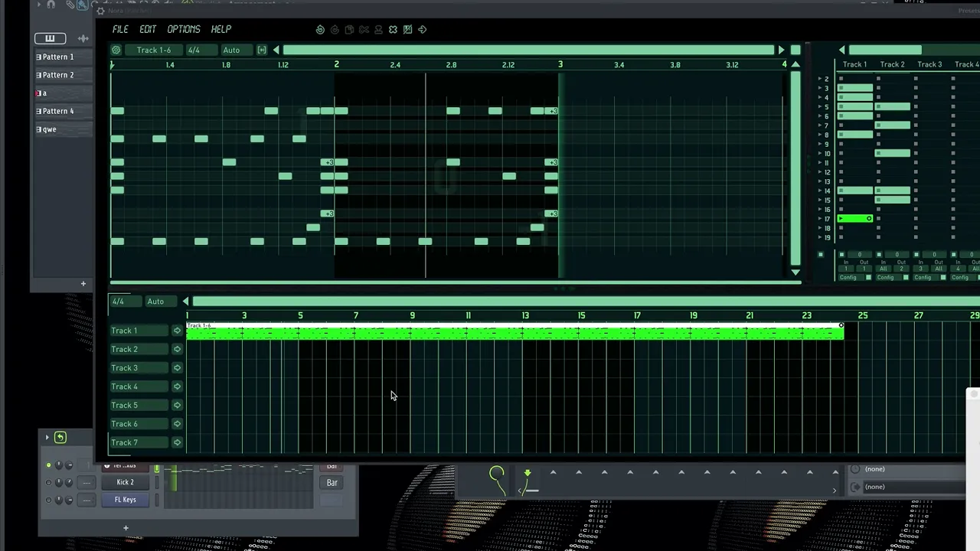Launch scene 10 with its play triangle
This screenshot has width=980, height=551.
pos(820,154)
